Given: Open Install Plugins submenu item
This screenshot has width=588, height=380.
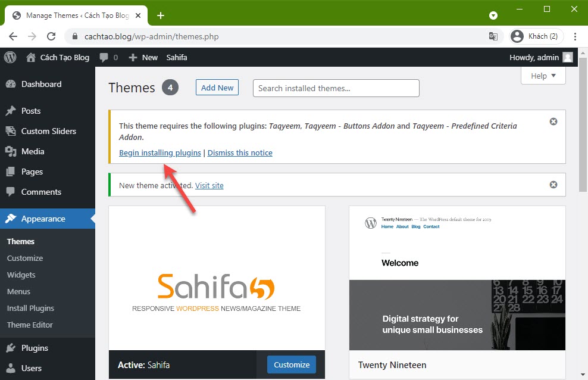Looking at the screenshot, I should point(30,308).
